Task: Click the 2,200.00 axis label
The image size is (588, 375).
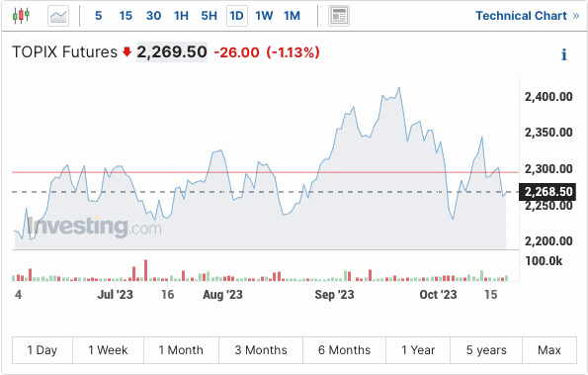Action: [x=548, y=241]
